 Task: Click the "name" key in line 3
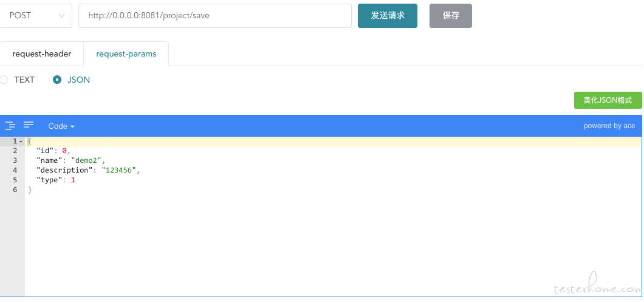49,160
